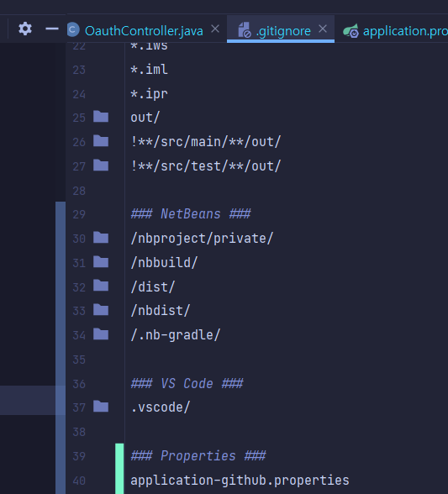The height and width of the screenshot is (494, 448).
Task: Click the folder gutter icon on line 32
Action: click(x=101, y=286)
